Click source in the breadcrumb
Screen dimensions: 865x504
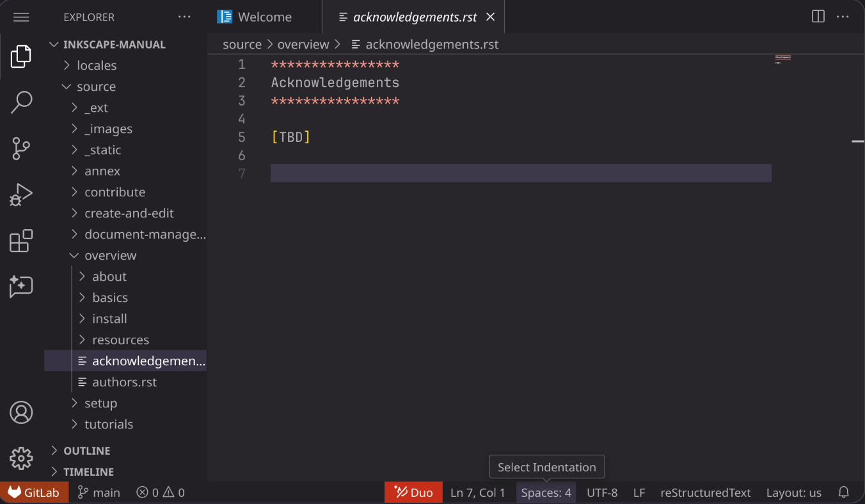(242, 44)
